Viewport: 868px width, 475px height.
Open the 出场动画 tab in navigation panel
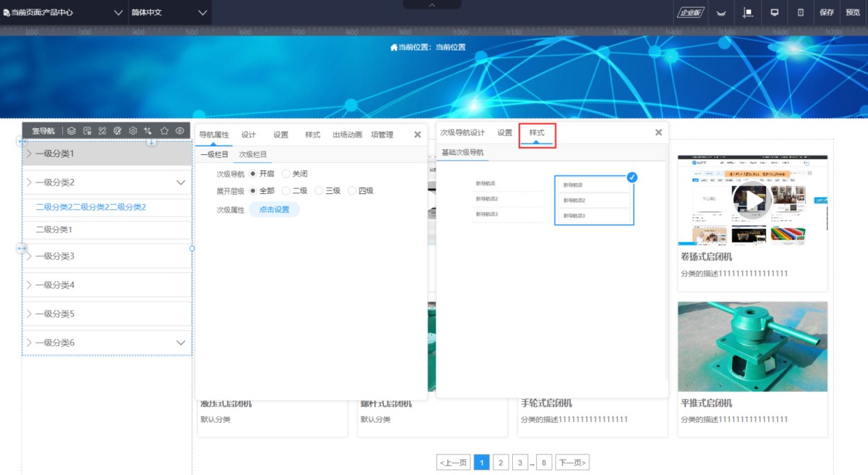(347, 135)
